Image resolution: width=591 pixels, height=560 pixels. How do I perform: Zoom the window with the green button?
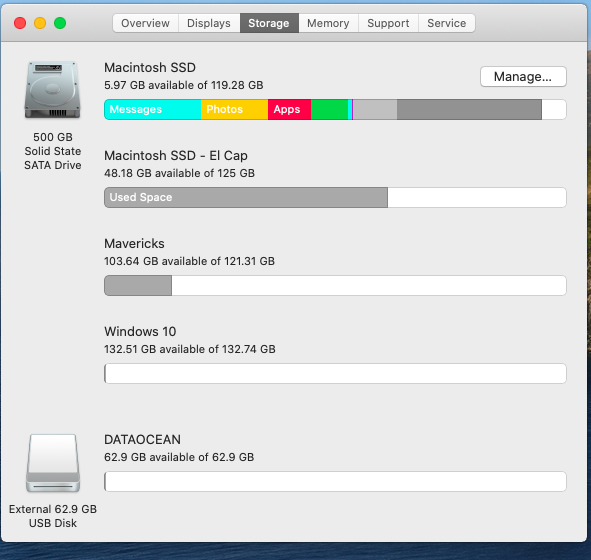pos(60,23)
